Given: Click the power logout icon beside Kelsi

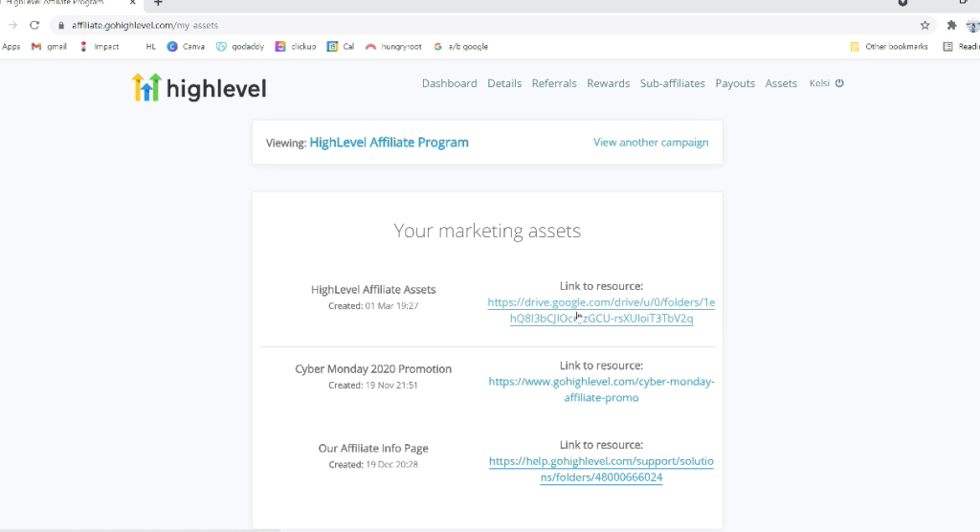Looking at the screenshot, I should pyautogui.click(x=839, y=83).
